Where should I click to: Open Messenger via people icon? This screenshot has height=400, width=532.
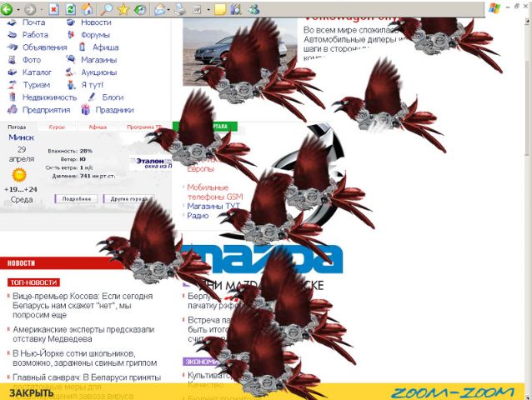(253, 9)
